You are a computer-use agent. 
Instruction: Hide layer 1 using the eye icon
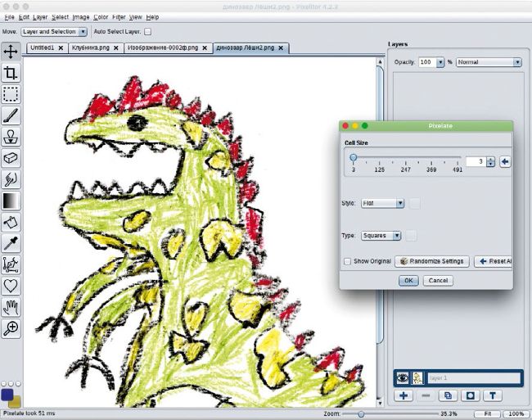(x=403, y=378)
